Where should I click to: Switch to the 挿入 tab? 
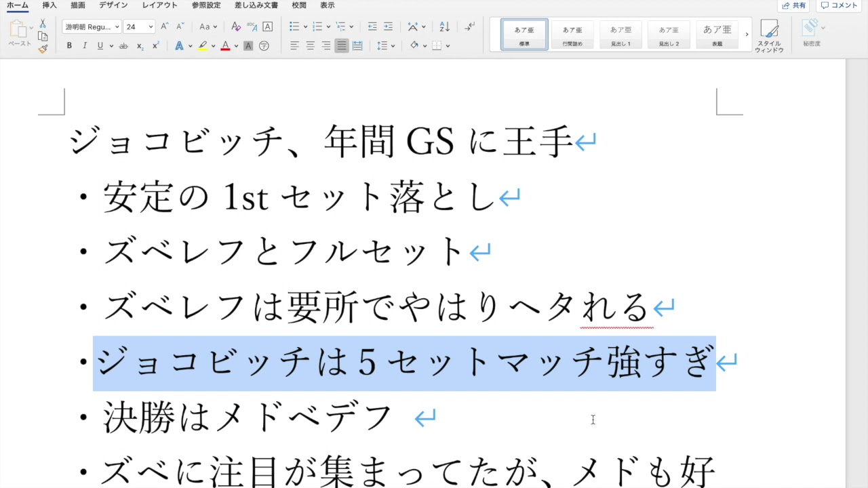click(50, 5)
